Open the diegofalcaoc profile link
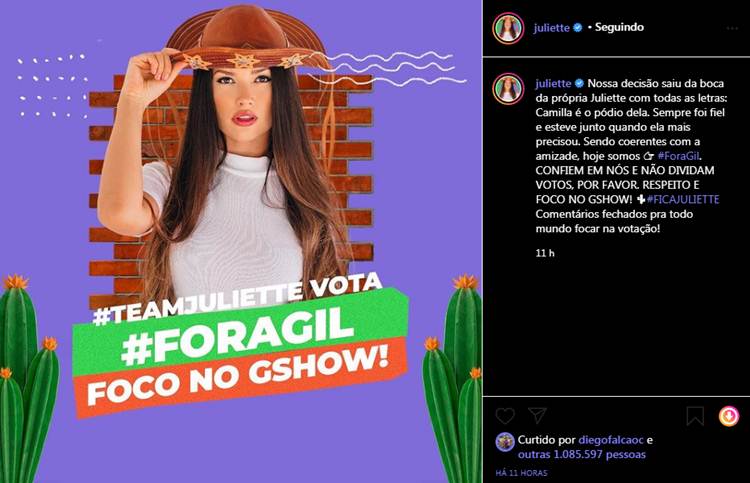 tap(611, 440)
